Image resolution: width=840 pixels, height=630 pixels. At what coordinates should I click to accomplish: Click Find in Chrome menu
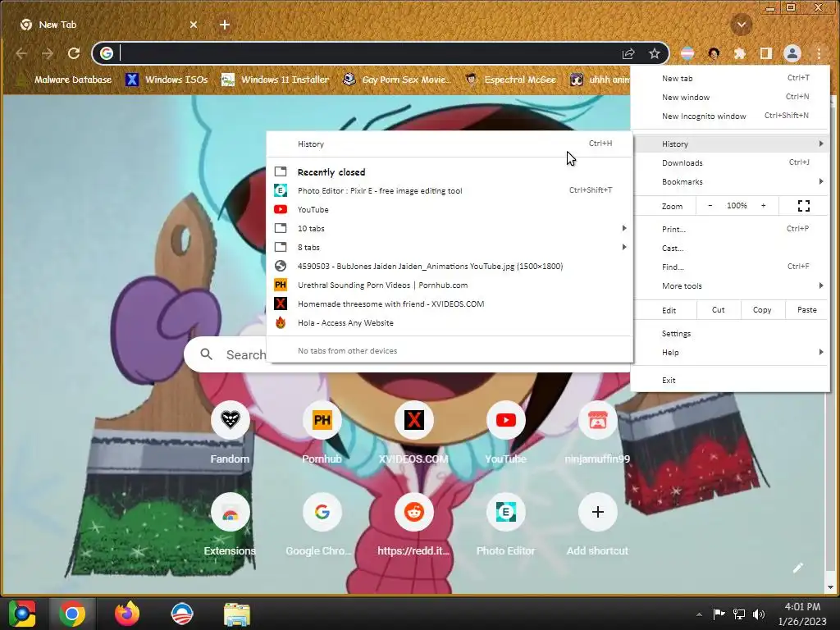730,267
